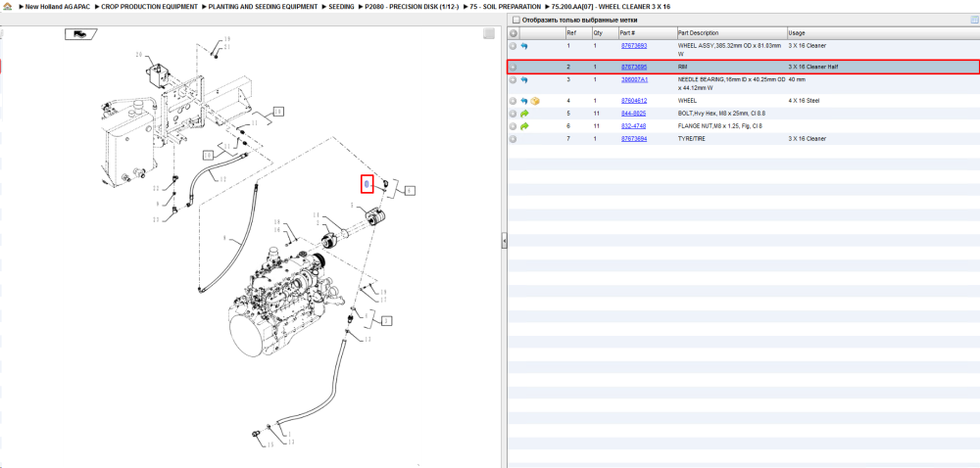The height and width of the screenshot is (468, 980).
Task: Open 75 - SOIL PREPARATION breadcrumb
Action: (505, 6)
